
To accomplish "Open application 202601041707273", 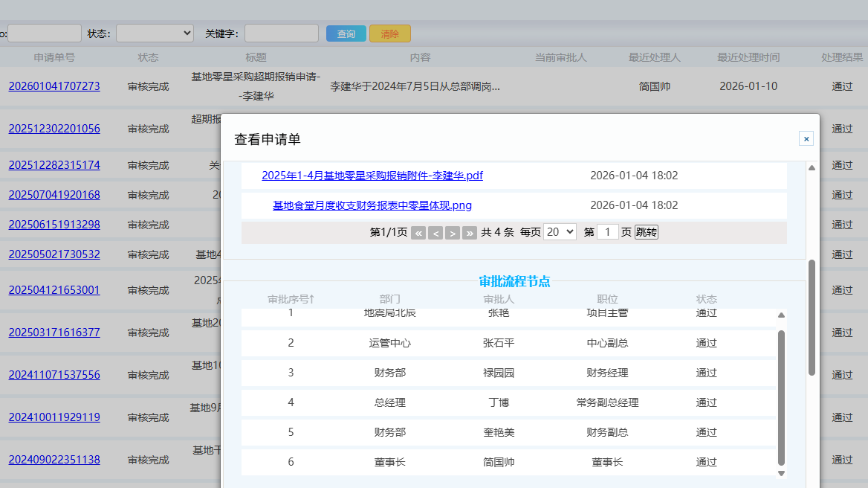I will pos(54,86).
